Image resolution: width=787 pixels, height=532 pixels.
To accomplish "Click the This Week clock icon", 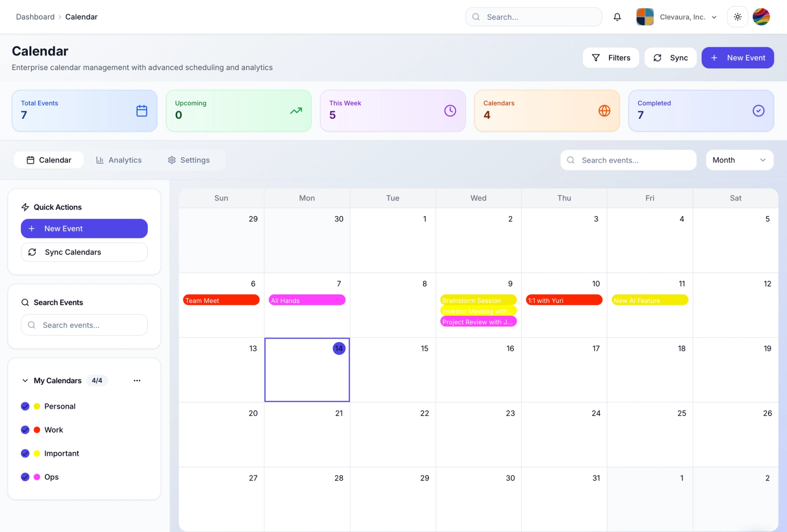I will tap(450, 111).
